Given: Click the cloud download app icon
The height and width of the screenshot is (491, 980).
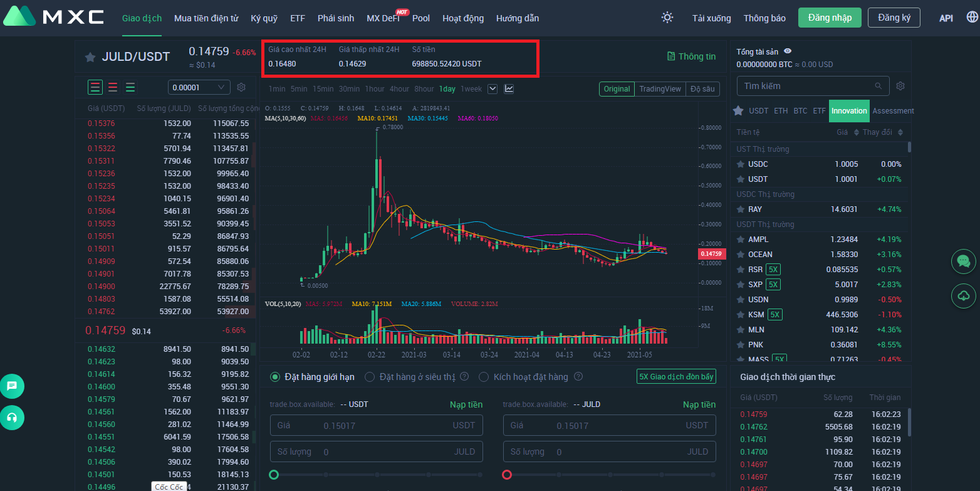Looking at the screenshot, I should (963, 295).
